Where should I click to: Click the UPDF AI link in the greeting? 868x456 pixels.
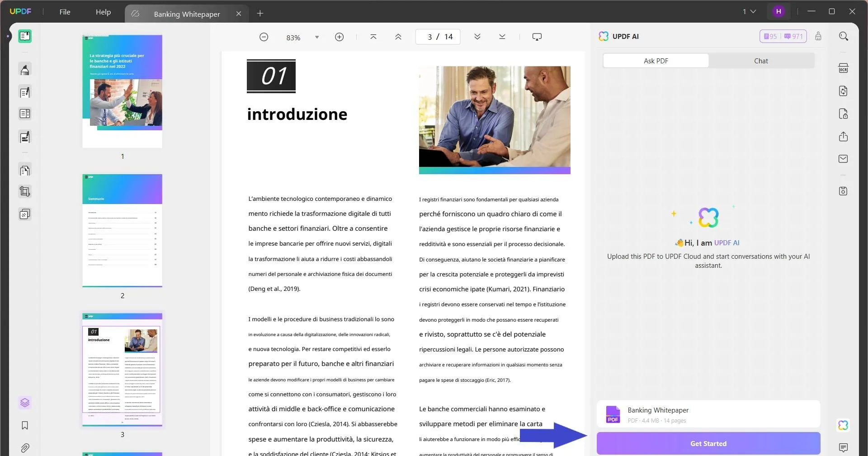726,242
